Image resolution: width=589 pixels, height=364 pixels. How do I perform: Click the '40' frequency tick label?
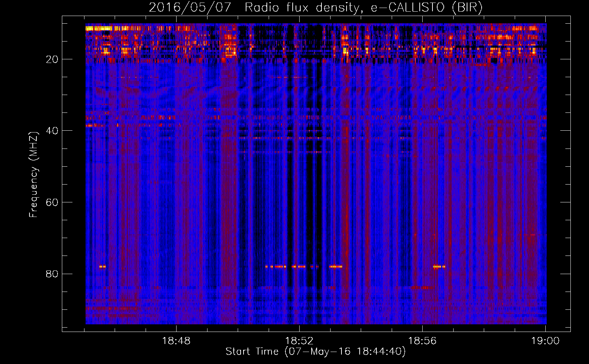(52, 131)
